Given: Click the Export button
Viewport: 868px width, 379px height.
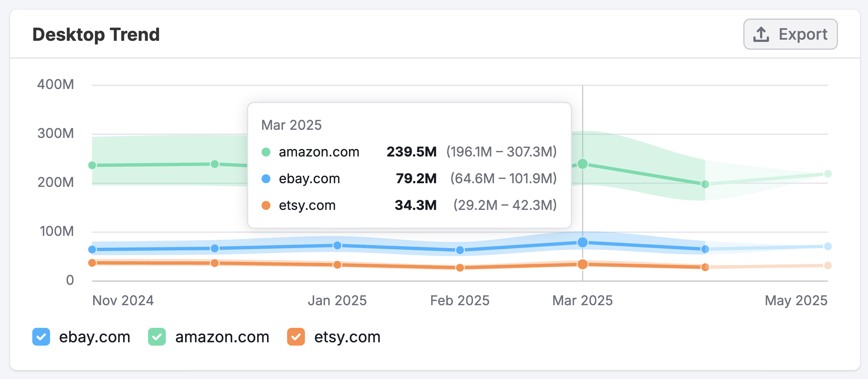Looking at the screenshot, I should click(790, 34).
